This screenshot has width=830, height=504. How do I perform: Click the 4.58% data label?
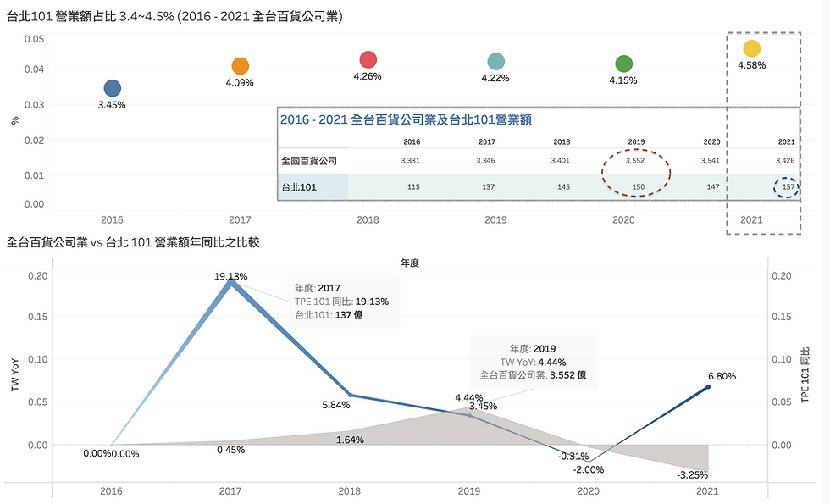(x=752, y=65)
